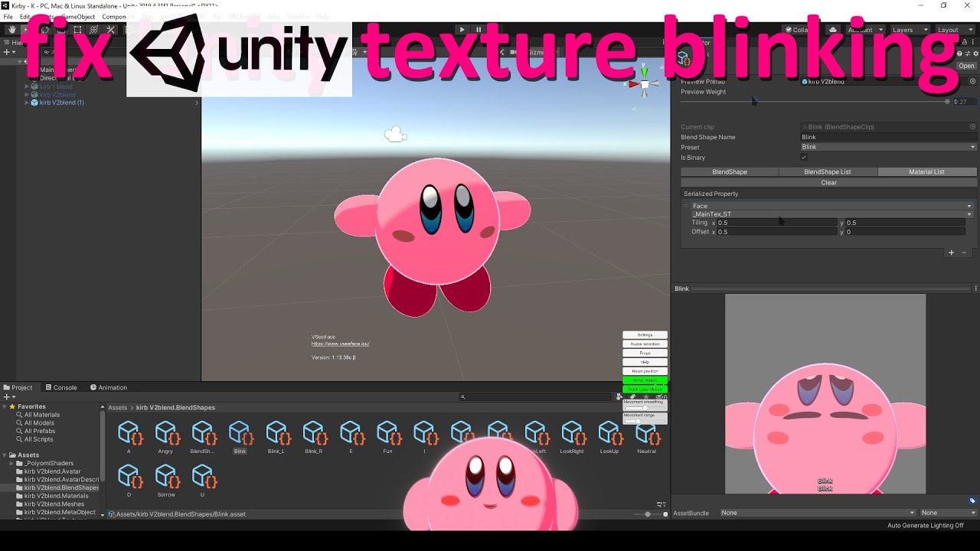The width and height of the screenshot is (980, 551).
Task: Open Project panel create plus menu
Action: tap(8, 397)
